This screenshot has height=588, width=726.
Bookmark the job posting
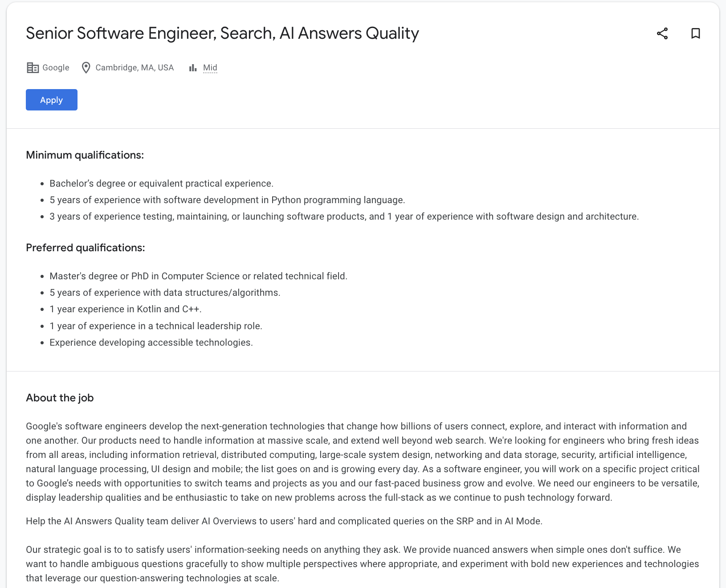(696, 33)
